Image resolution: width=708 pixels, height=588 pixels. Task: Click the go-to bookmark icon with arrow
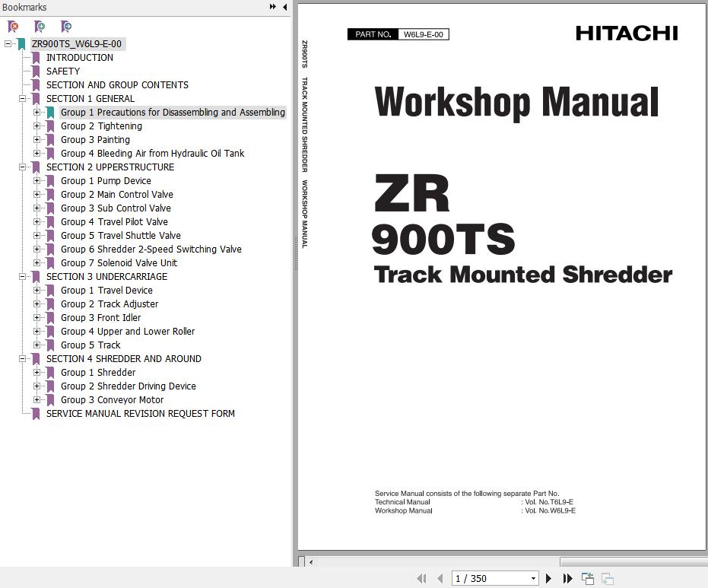tap(66, 26)
